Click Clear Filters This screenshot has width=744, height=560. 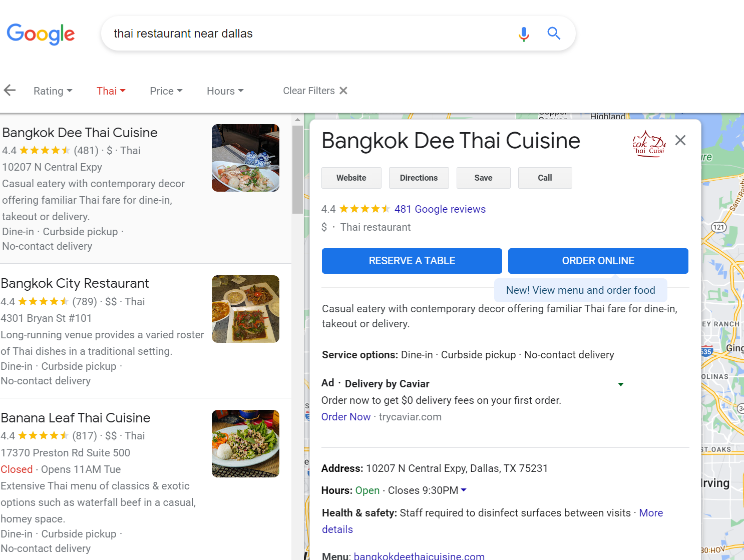[309, 91]
